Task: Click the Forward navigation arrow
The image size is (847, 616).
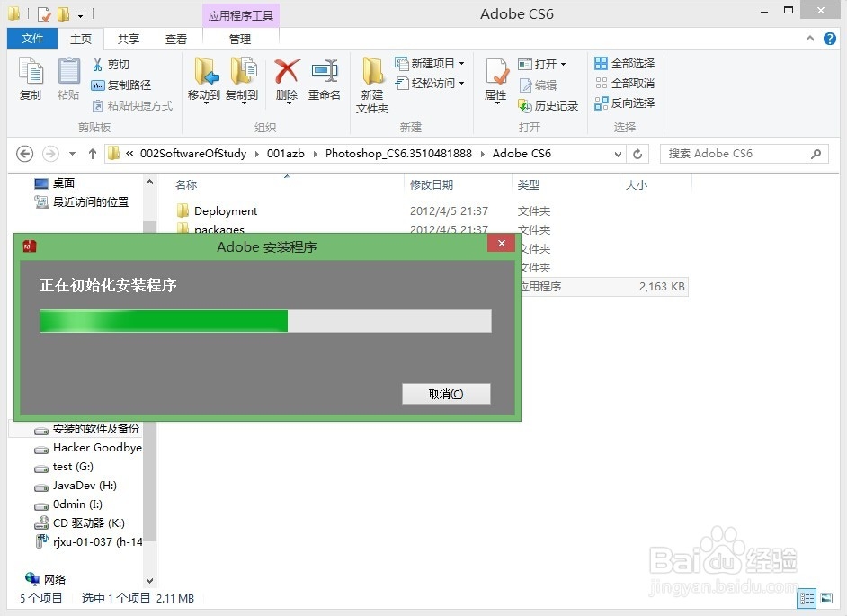Action: 50,154
